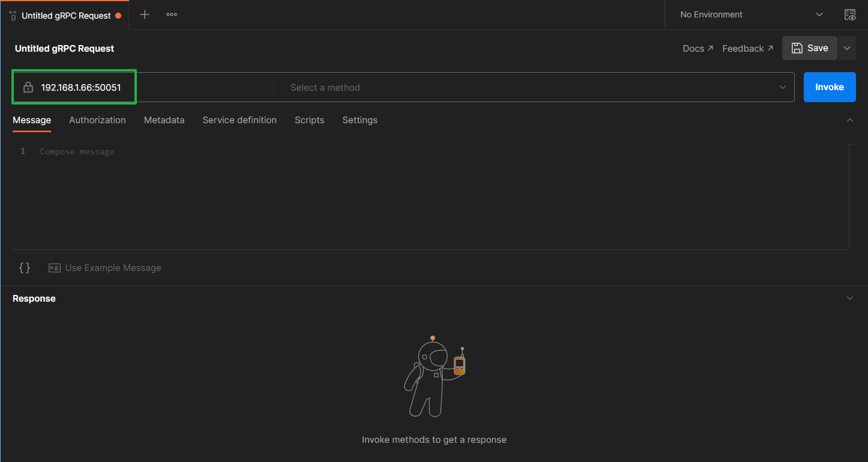868x462 pixels.
Task: Open the environment quick look icon
Action: (x=849, y=15)
